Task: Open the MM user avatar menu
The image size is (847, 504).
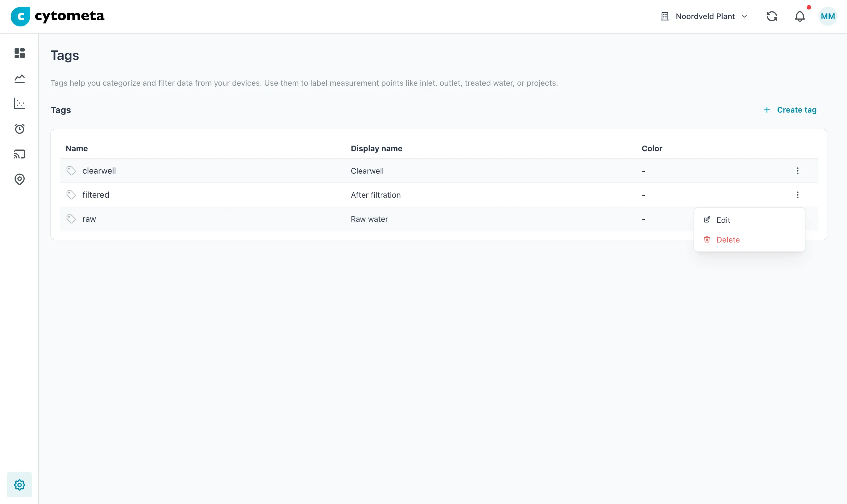Action: click(828, 16)
